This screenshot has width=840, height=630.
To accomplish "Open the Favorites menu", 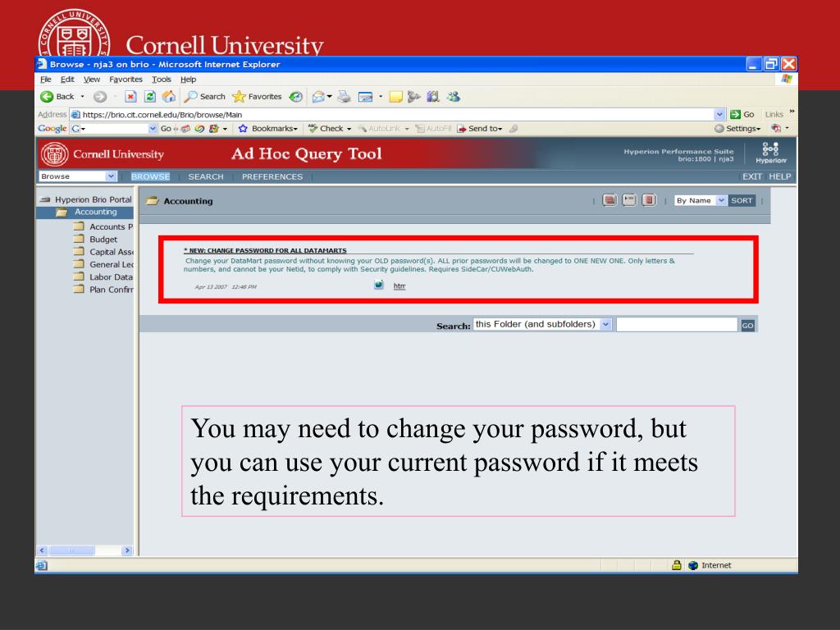I will (x=126, y=80).
